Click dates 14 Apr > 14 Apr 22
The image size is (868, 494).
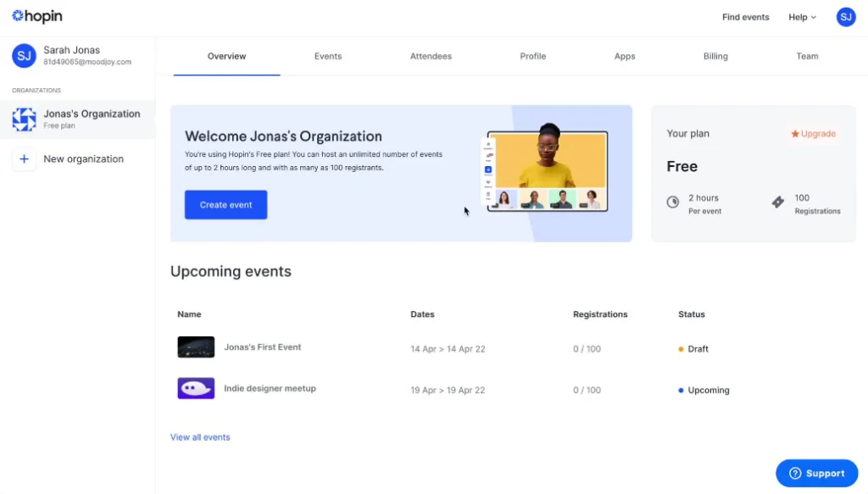click(x=448, y=349)
